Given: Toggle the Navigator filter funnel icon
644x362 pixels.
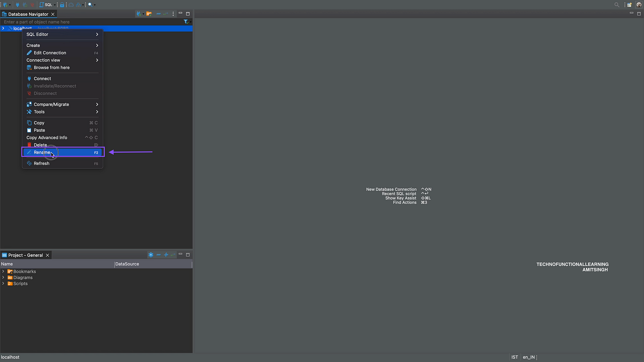Looking at the screenshot, I should [x=186, y=22].
